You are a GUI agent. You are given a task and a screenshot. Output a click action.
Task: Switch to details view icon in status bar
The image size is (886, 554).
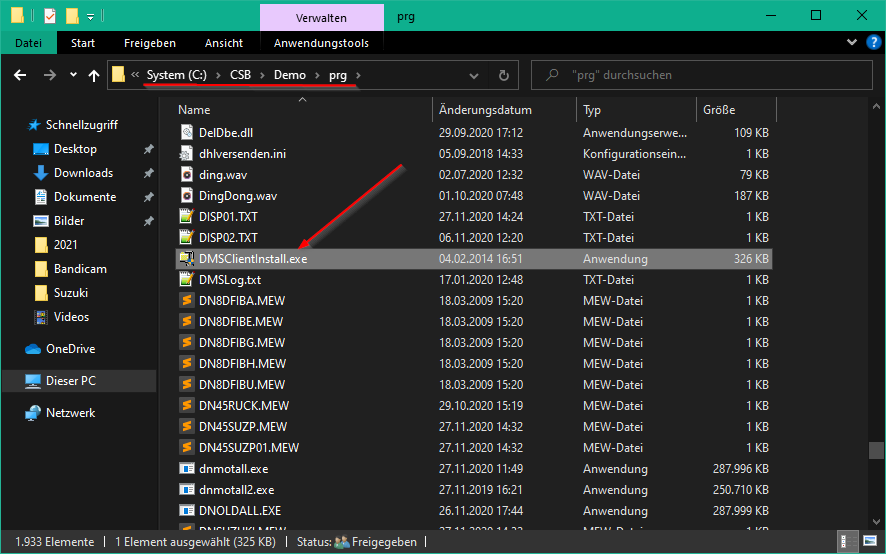[x=848, y=542]
